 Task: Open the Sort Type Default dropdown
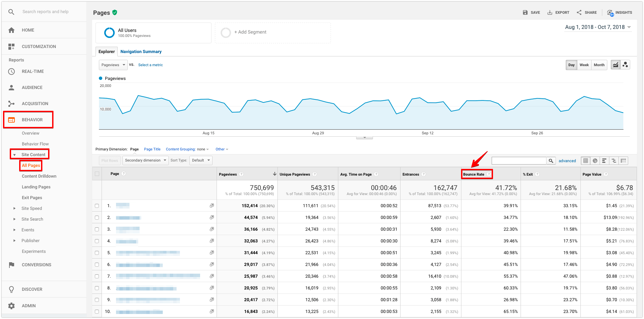click(201, 161)
